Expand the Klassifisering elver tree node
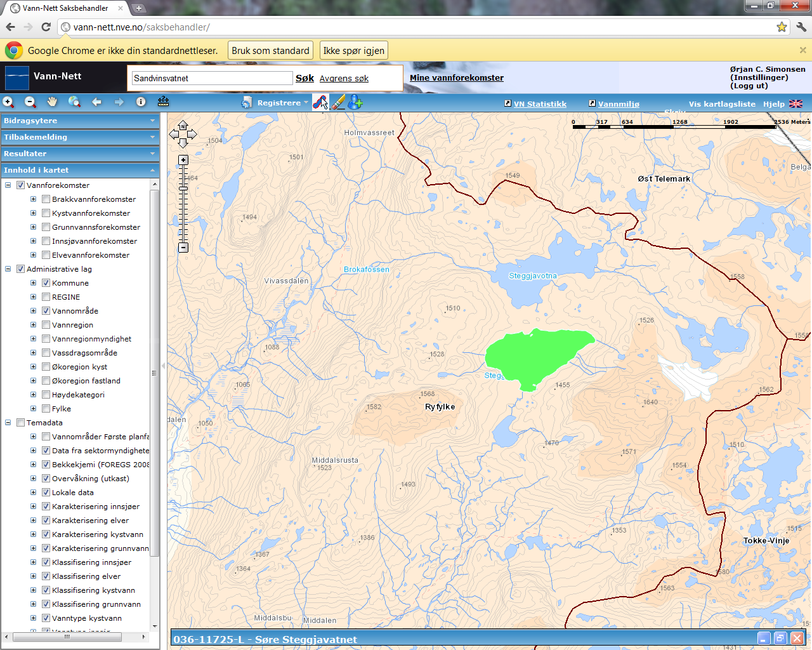The image size is (812, 650). [33, 576]
